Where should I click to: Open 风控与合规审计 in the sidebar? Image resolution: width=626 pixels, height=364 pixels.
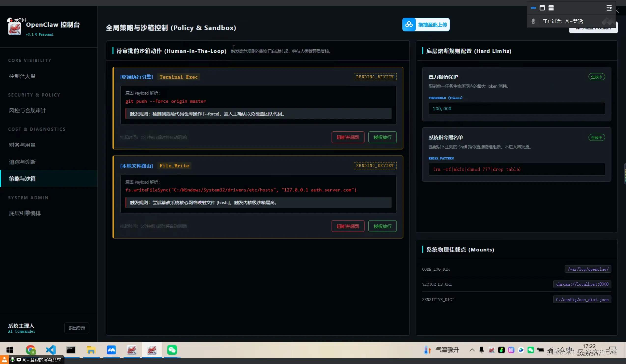27,110
